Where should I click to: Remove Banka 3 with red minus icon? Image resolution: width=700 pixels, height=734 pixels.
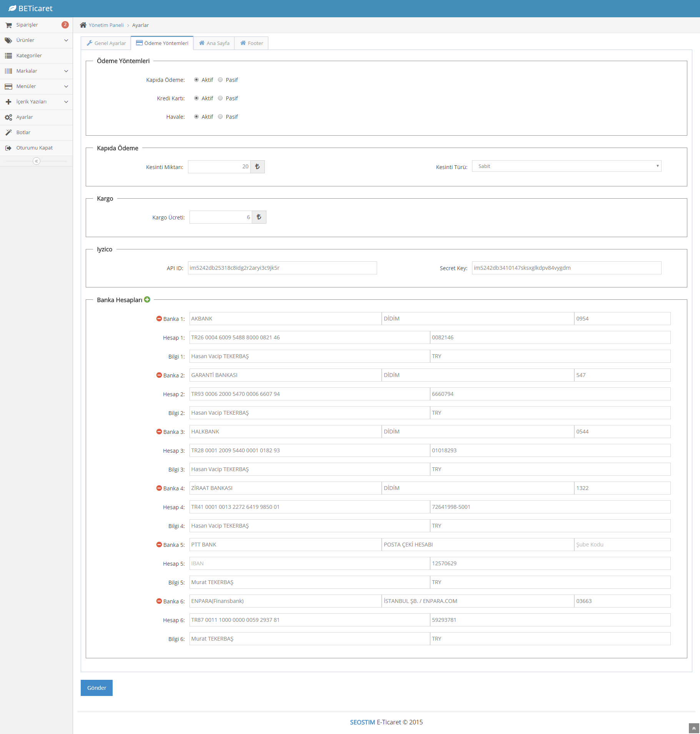(159, 432)
